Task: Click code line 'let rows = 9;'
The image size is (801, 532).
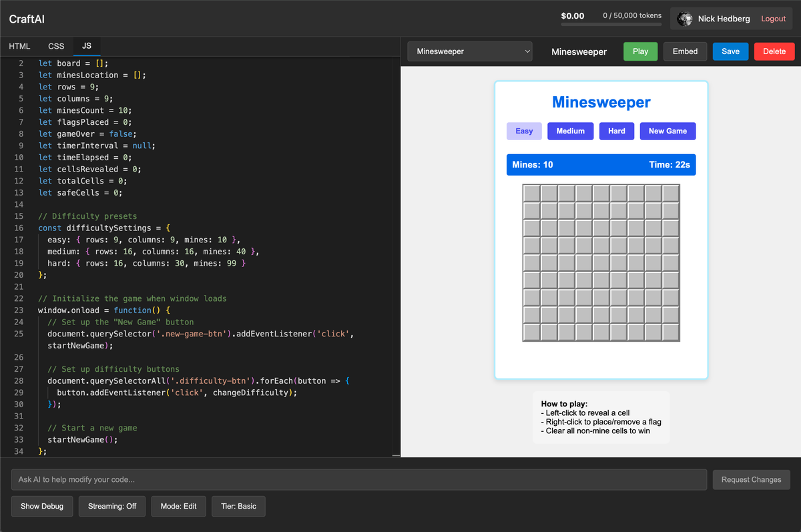Action: (68, 87)
